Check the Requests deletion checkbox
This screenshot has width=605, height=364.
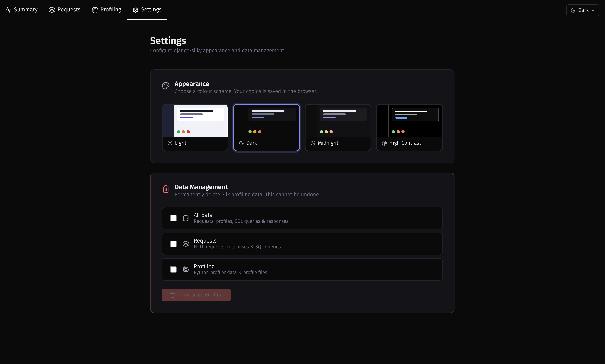173,244
